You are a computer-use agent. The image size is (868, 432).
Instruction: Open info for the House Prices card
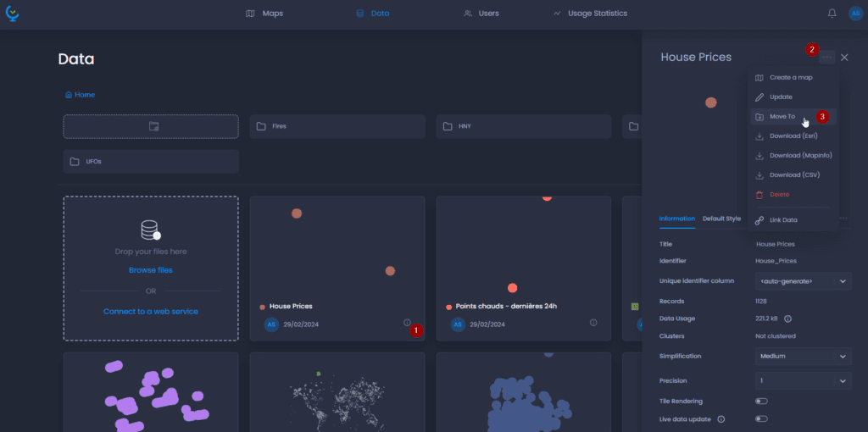(407, 323)
